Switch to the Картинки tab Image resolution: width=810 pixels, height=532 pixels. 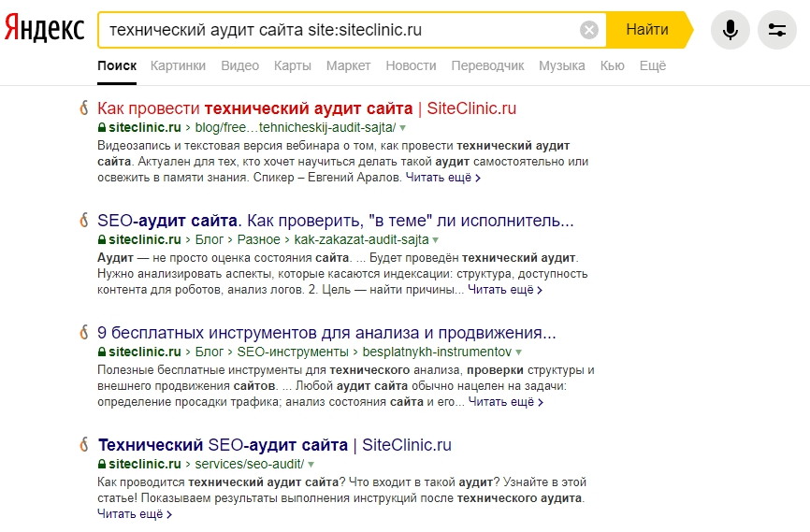point(178,65)
